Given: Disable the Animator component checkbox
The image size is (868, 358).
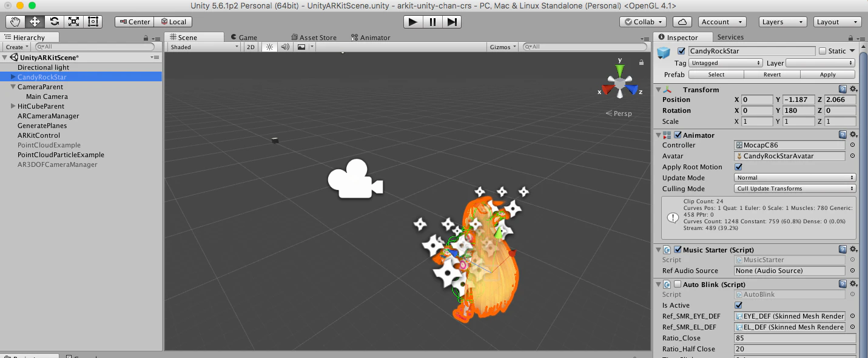Looking at the screenshot, I should click(678, 135).
